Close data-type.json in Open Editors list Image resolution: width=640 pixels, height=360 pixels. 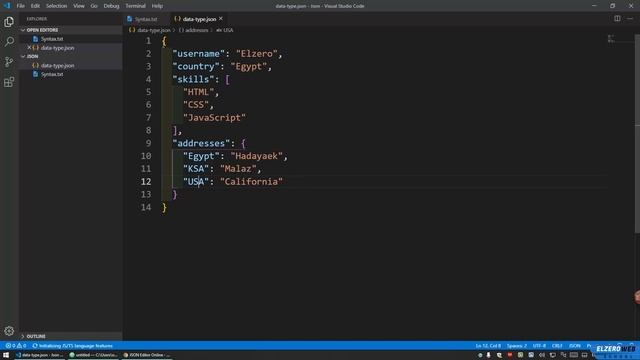pos(29,48)
